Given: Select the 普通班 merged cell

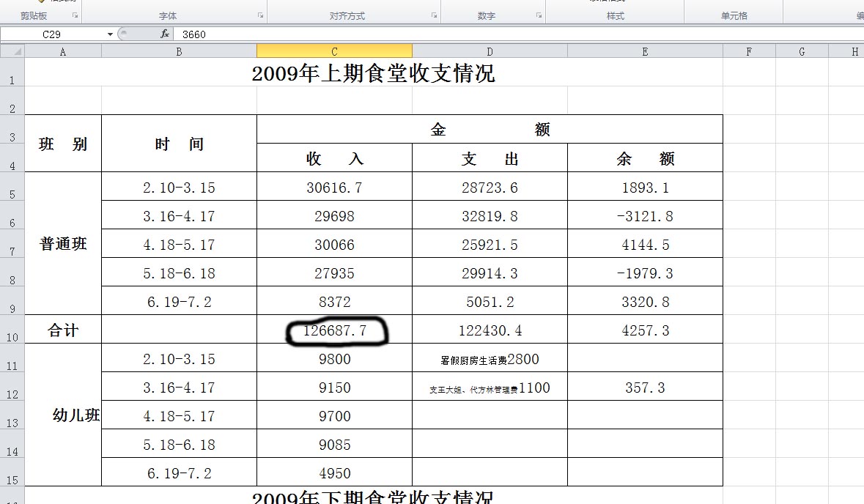Looking at the screenshot, I should 63,244.
